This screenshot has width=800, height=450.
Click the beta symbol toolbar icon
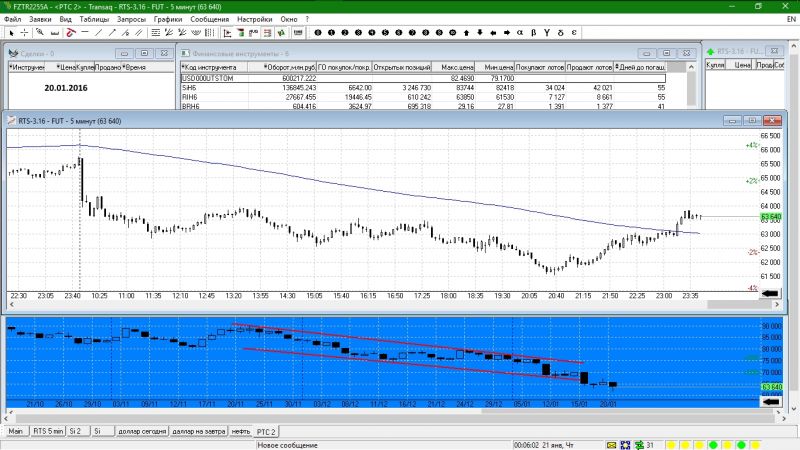coord(534,33)
